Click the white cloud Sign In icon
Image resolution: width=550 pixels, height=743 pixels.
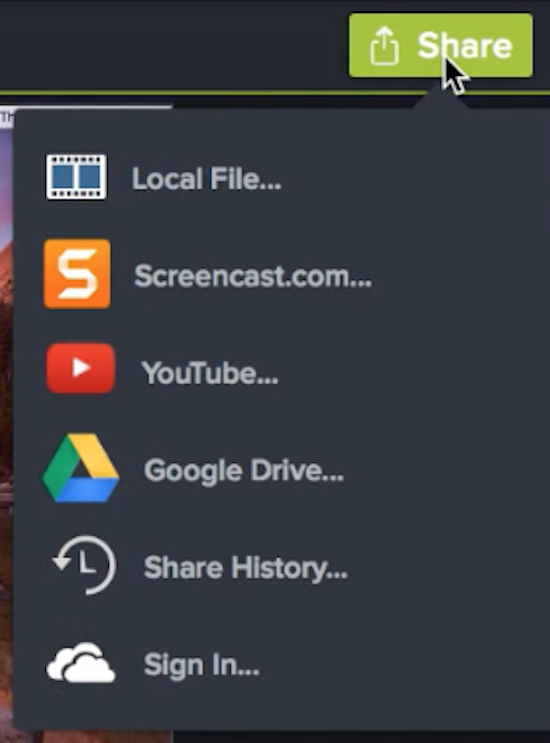pyautogui.click(x=81, y=662)
